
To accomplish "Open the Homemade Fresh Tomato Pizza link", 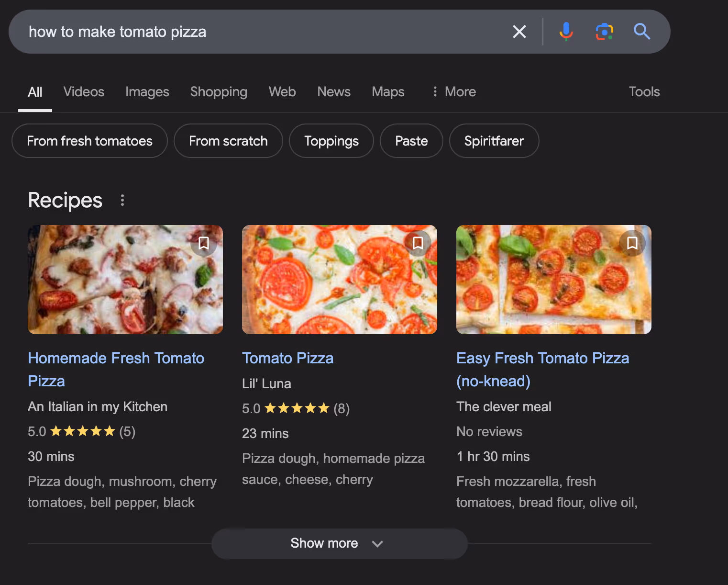I will (x=116, y=370).
